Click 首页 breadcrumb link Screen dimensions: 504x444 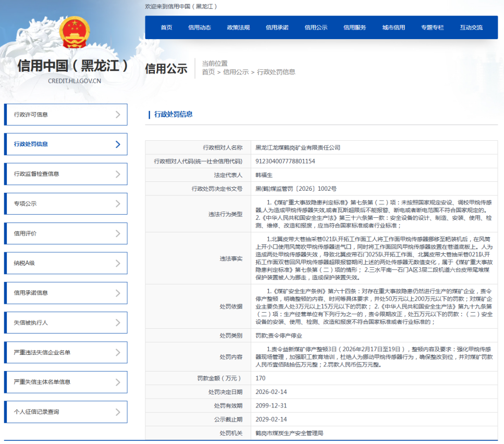point(208,72)
